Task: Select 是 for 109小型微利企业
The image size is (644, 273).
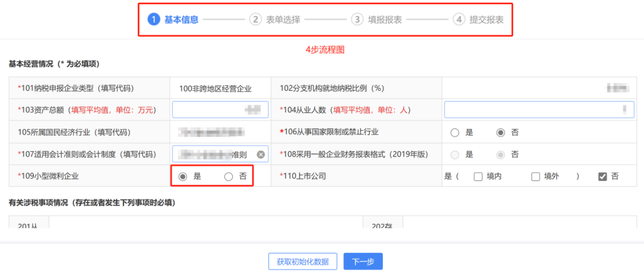Action: [182, 176]
